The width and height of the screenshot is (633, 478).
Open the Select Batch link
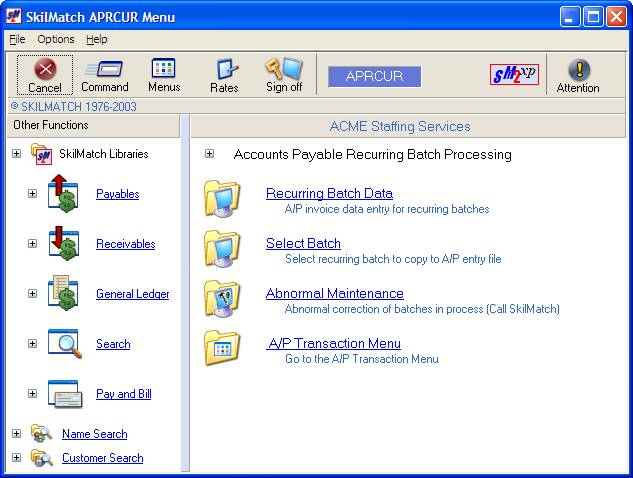click(x=303, y=243)
